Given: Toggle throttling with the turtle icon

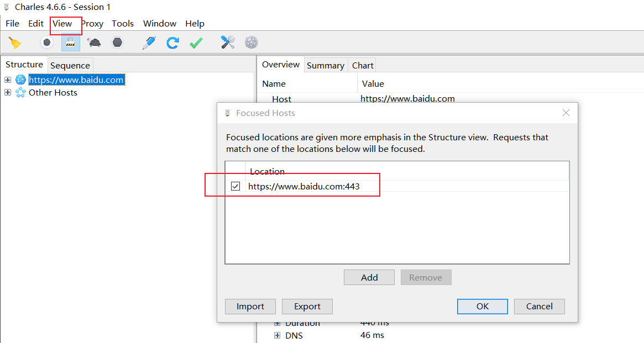Looking at the screenshot, I should [94, 43].
